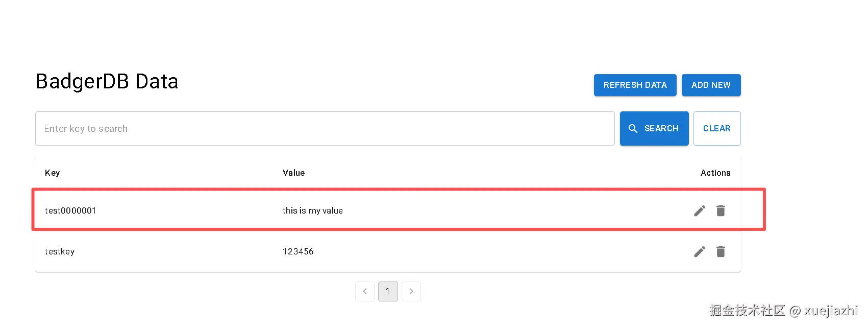This screenshot has width=868, height=328.
Task: Select the testkey key cell
Action: 60,251
